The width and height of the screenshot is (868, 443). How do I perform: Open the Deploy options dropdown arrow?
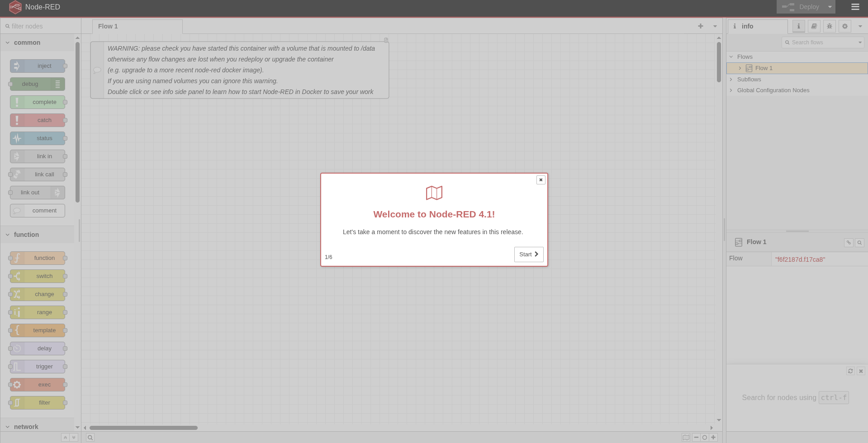click(830, 7)
